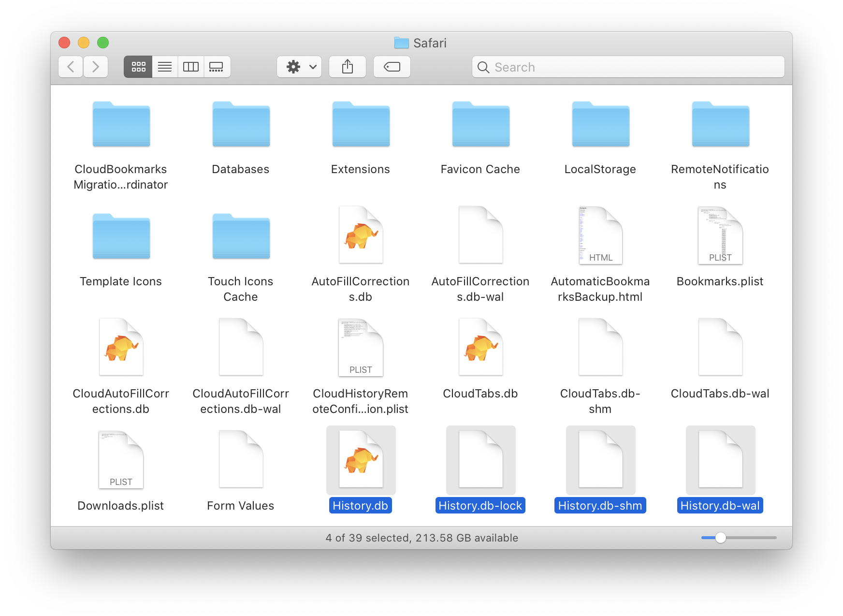The width and height of the screenshot is (843, 616).
Task: Open the LocalStorage folder
Action: 600,125
